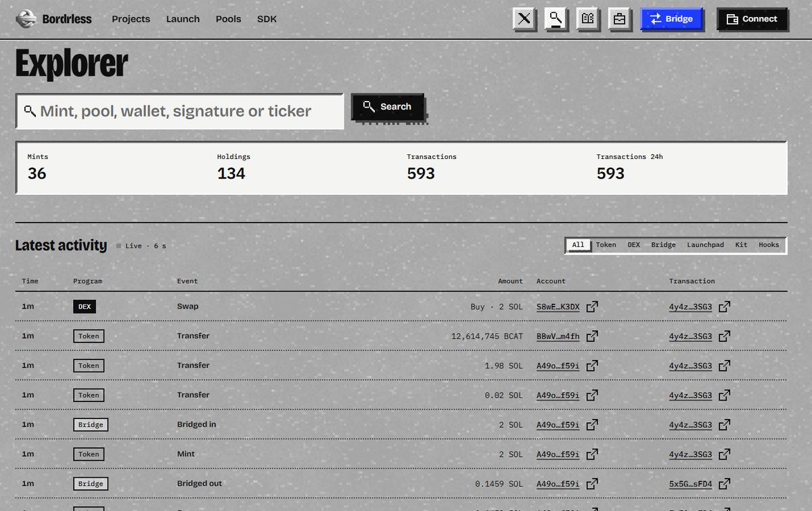
Task: Open external link icon beside S8wE…K3DX account
Action: click(x=592, y=307)
